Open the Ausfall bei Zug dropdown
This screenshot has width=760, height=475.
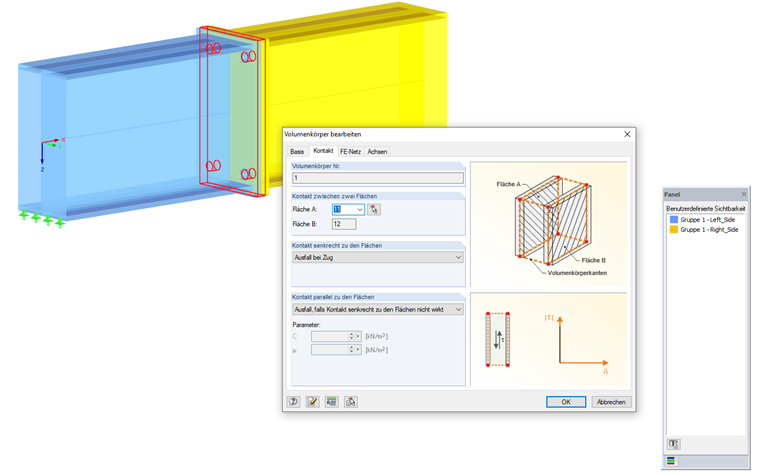tap(378, 257)
